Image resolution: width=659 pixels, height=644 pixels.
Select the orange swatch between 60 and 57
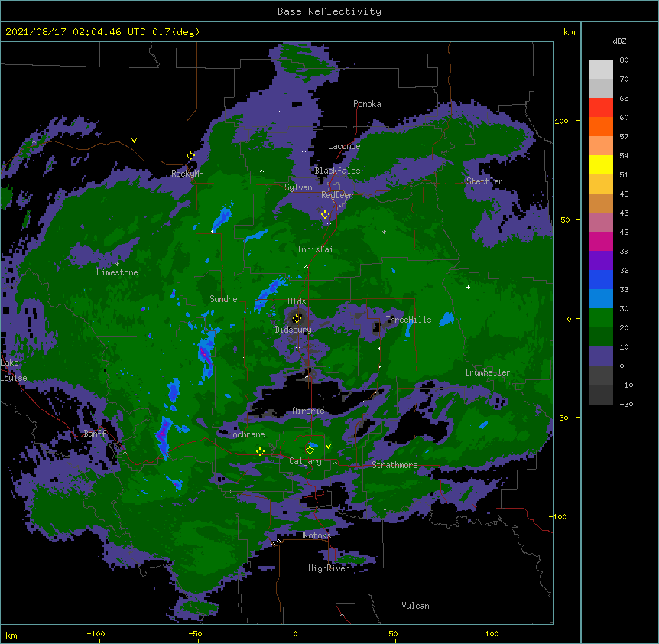coord(601,126)
